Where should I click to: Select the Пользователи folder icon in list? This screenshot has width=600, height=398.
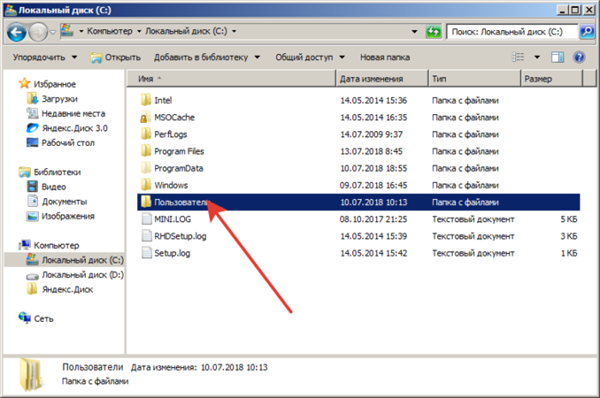coord(146,202)
